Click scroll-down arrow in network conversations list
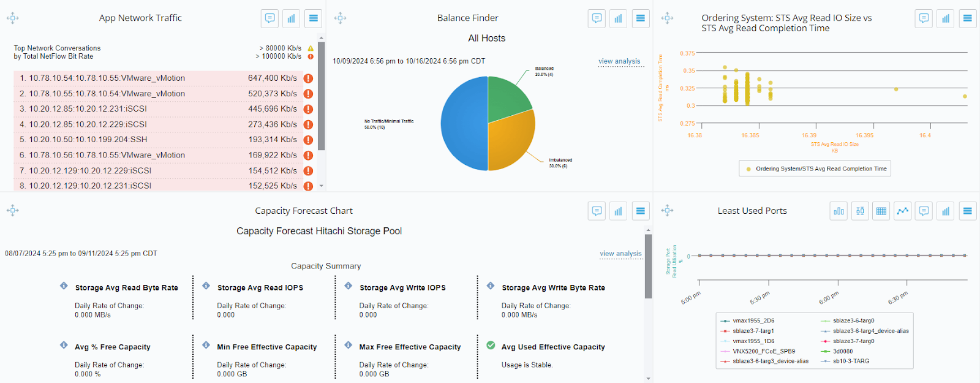This screenshot has width=980, height=383. click(x=322, y=186)
